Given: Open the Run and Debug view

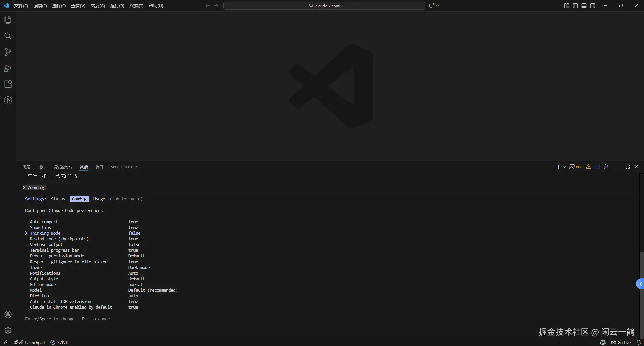Looking at the screenshot, I should pos(8,68).
